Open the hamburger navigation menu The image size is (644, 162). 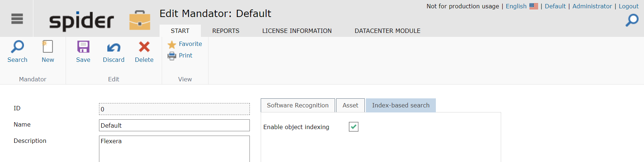17,18
